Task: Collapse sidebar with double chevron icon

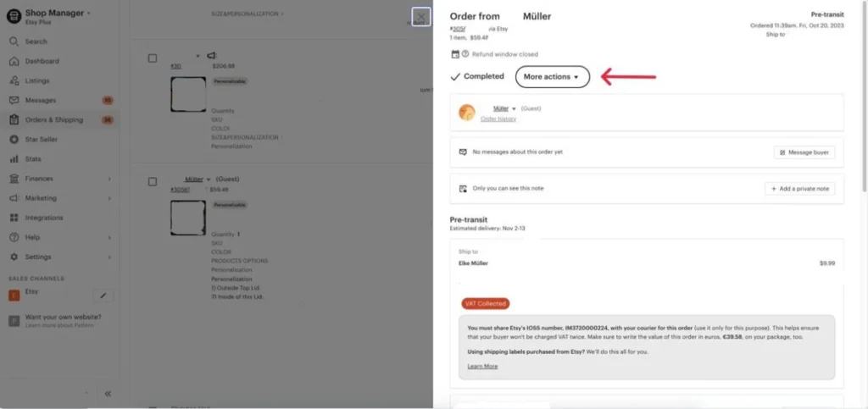Action: [x=108, y=394]
